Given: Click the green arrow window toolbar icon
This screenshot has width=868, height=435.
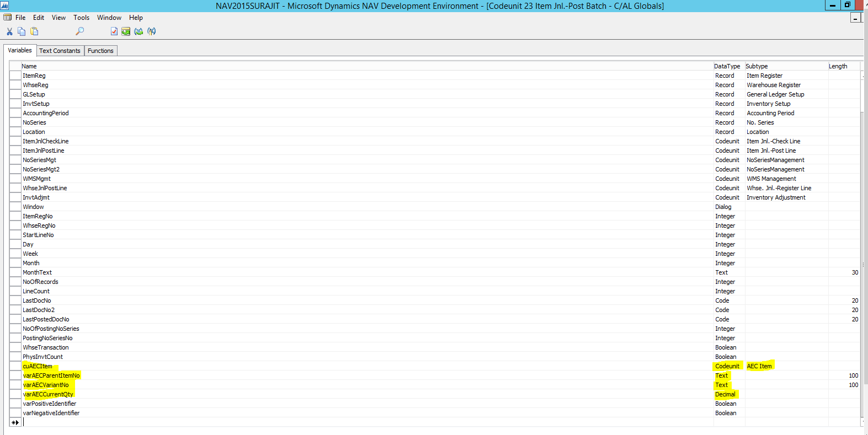Looking at the screenshot, I should [x=126, y=31].
